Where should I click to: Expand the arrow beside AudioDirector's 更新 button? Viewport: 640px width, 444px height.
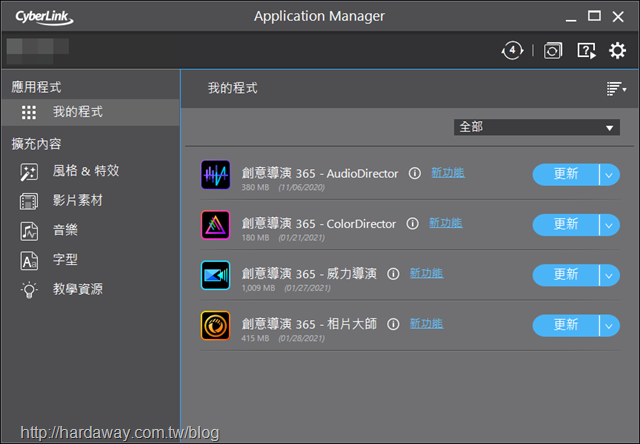point(609,175)
